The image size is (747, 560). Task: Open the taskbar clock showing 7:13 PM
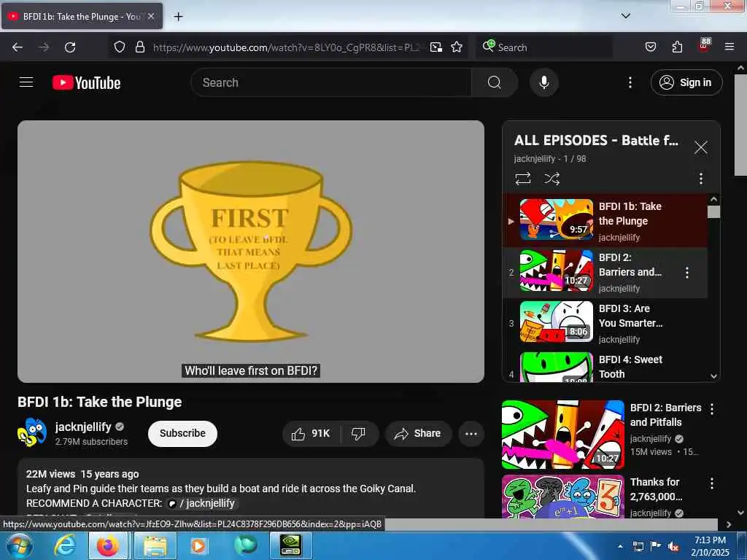tap(710, 545)
